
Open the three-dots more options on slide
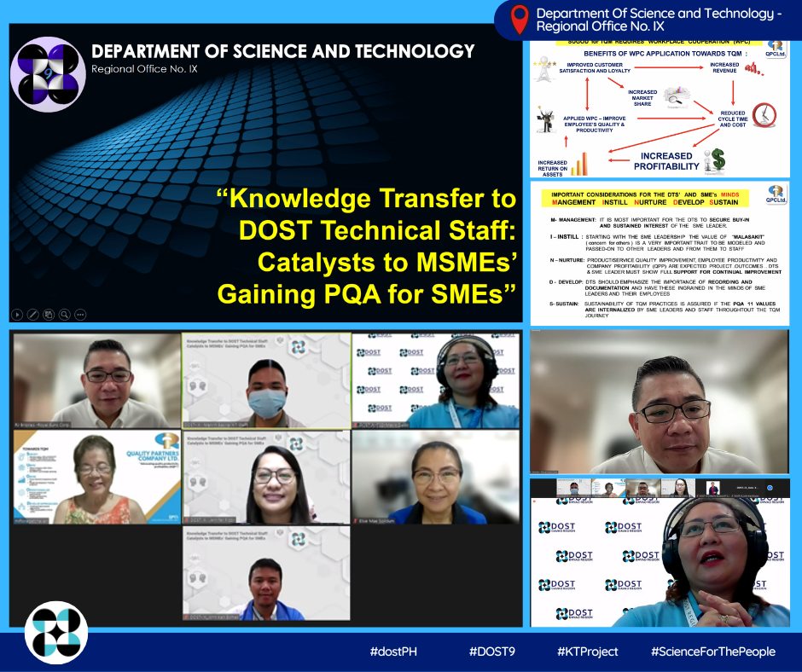click(80, 315)
